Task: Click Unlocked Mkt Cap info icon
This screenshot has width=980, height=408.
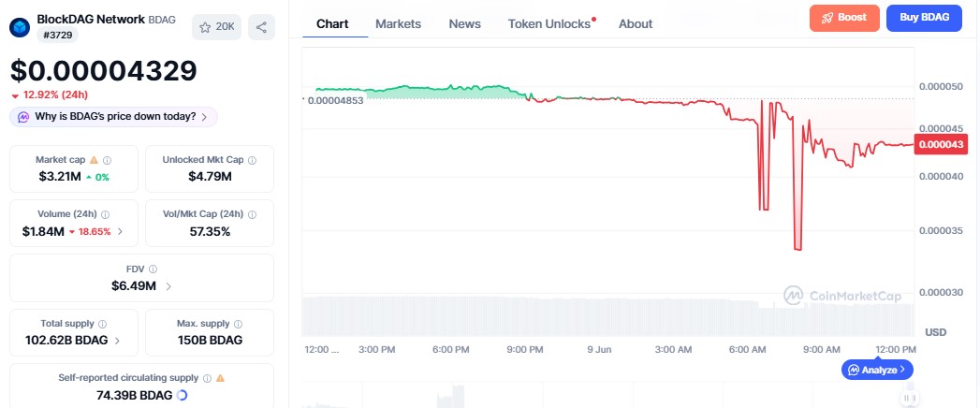Action: 252,160
